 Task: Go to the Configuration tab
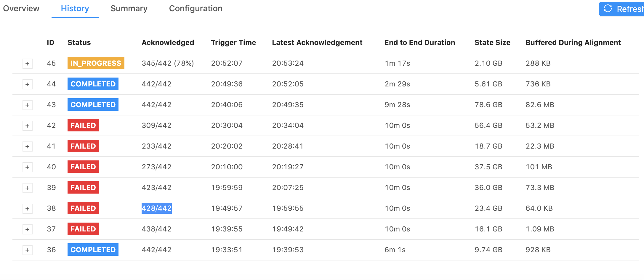[196, 9]
